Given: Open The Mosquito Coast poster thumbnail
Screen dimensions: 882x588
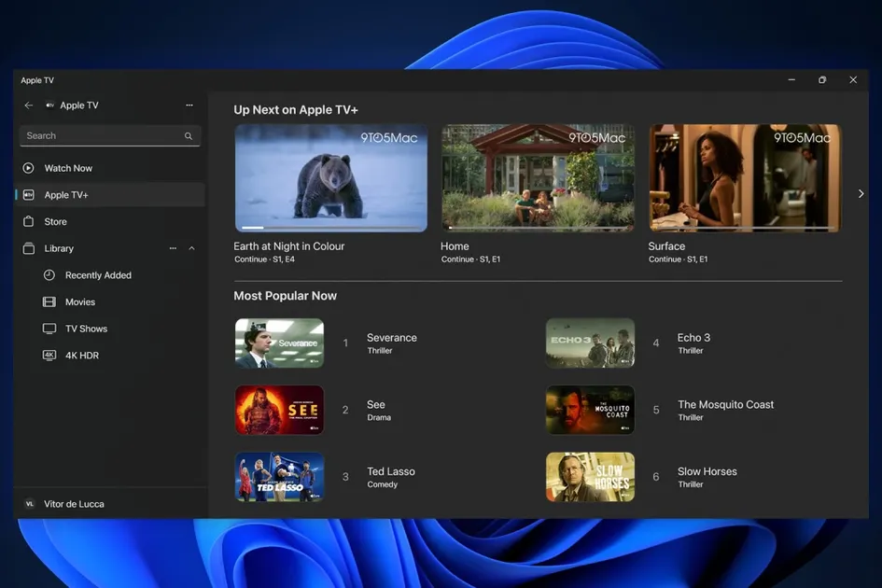Looking at the screenshot, I should (x=590, y=410).
